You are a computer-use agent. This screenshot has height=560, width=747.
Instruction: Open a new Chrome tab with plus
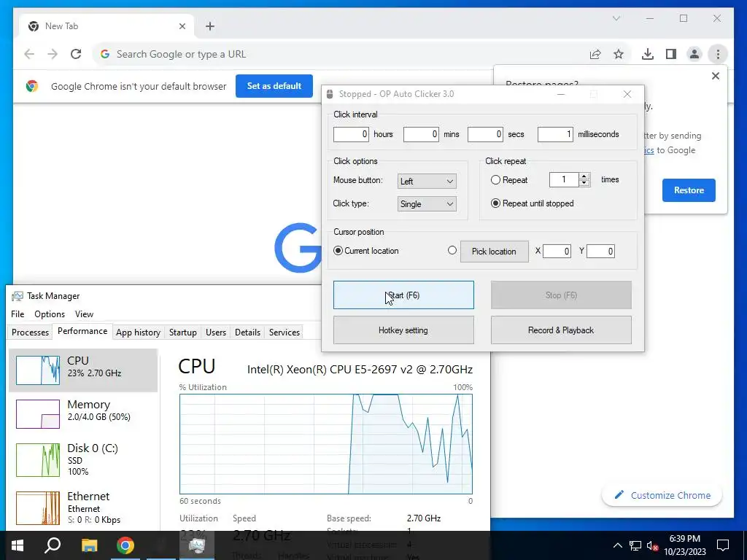point(209,26)
